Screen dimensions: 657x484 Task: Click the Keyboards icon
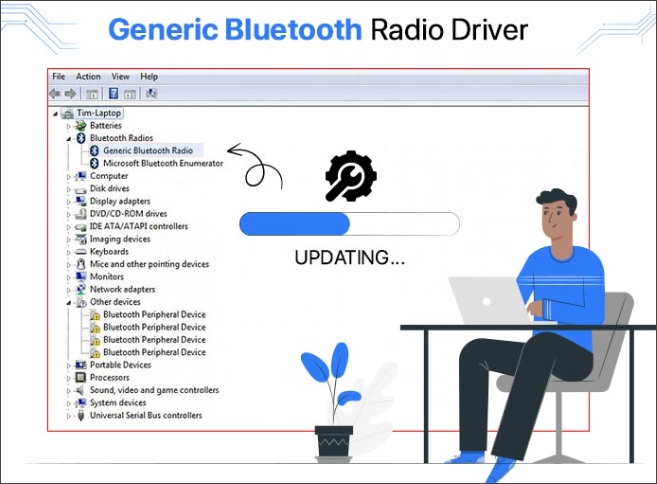point(80,252)
